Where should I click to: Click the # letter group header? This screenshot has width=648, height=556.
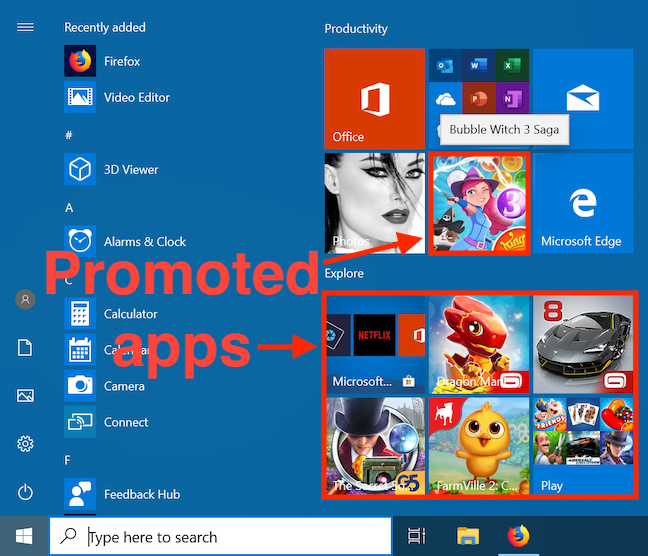[x=69, y=134]
